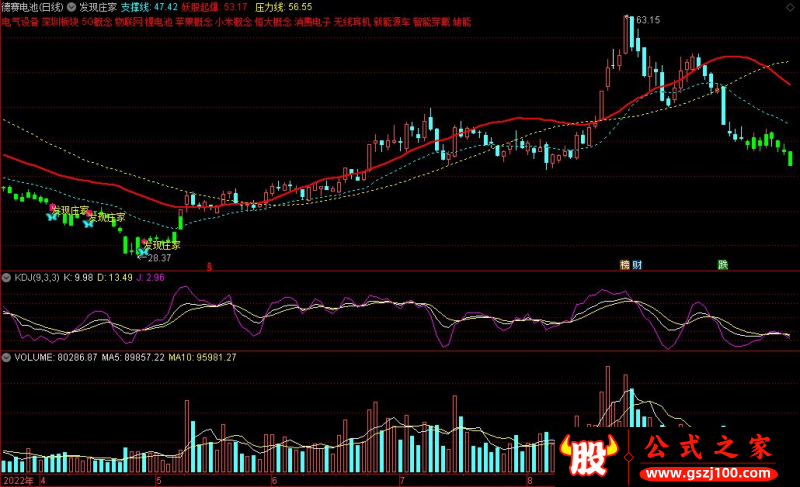Jump to month 7 on time axis
Image resolution: width=800 pixels, height=487 pixels.
coord(402,481)
